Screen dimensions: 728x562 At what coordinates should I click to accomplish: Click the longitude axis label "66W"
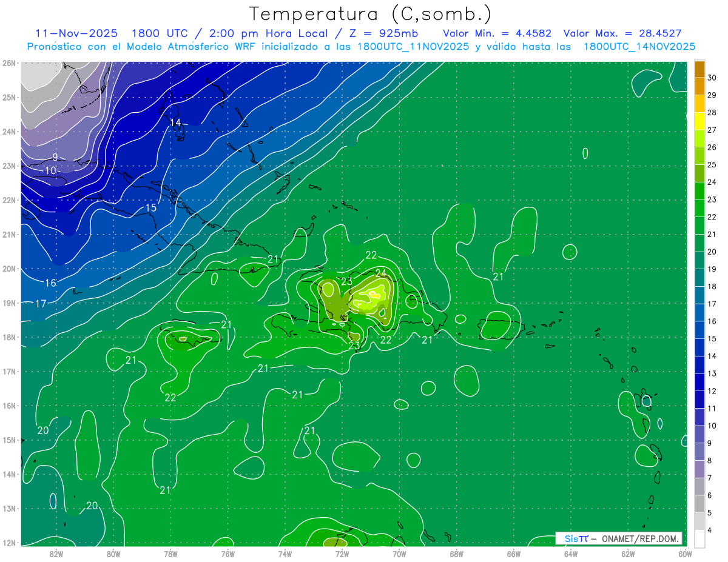click(513, 553)
